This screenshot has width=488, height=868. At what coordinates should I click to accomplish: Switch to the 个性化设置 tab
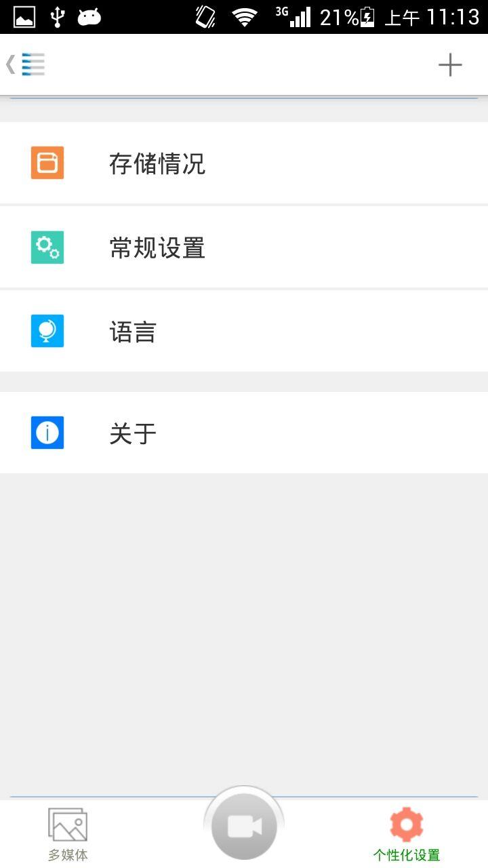point(407,834)
